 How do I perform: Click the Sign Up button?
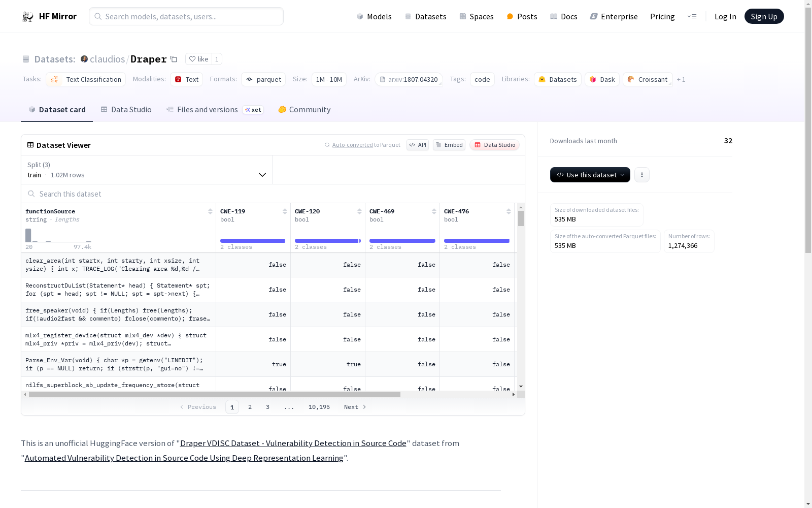tap(764, 16)
